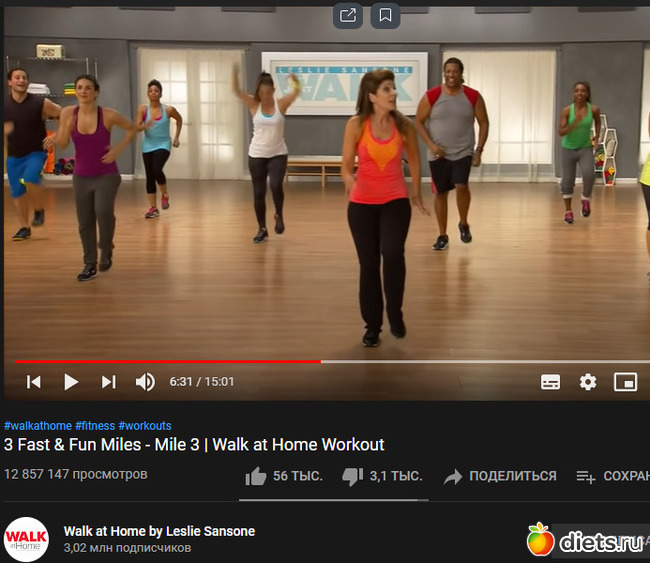
Task: Bookmark the video using the bookmark icon
Action: 385,16
